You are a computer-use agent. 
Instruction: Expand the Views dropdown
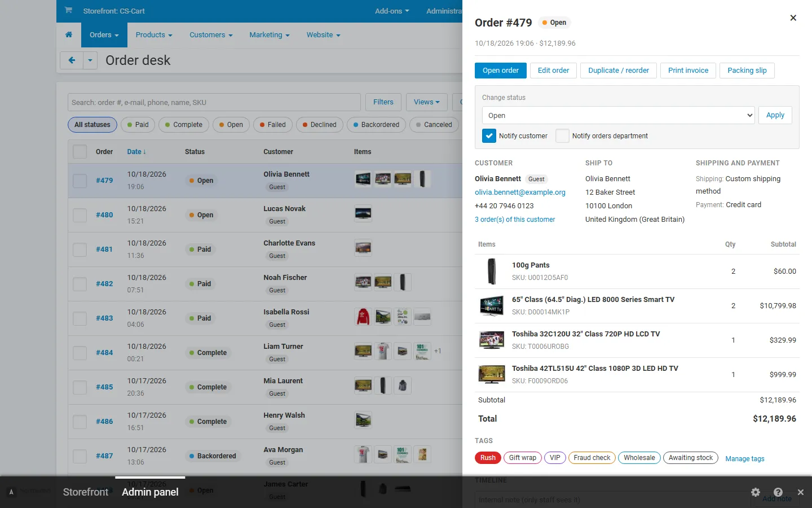(426, 102)
